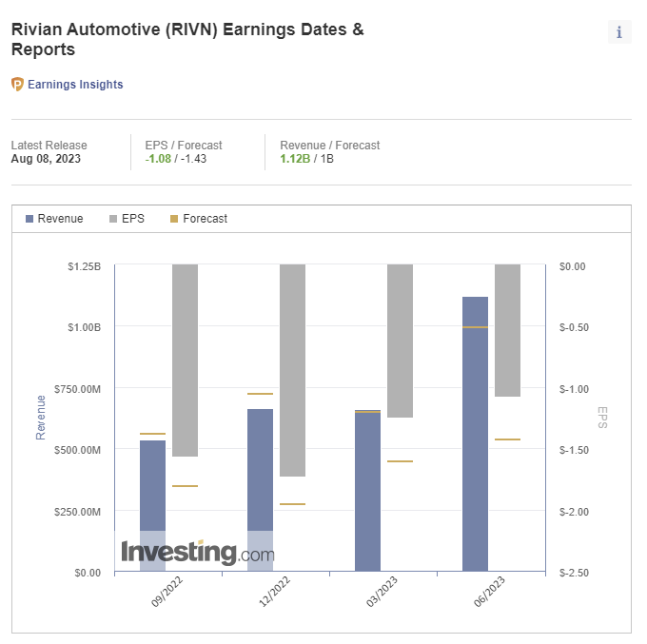Open the Earnings Insights link
The width and height of the screenshot is (647, 644).
(75, 84)
